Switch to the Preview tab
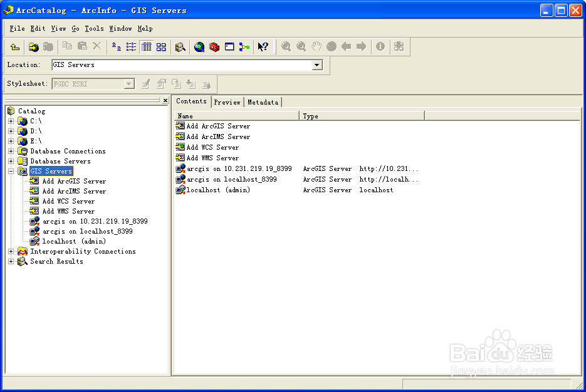The width and height of the screenshot is (586, 392). (x=228, y=102)
